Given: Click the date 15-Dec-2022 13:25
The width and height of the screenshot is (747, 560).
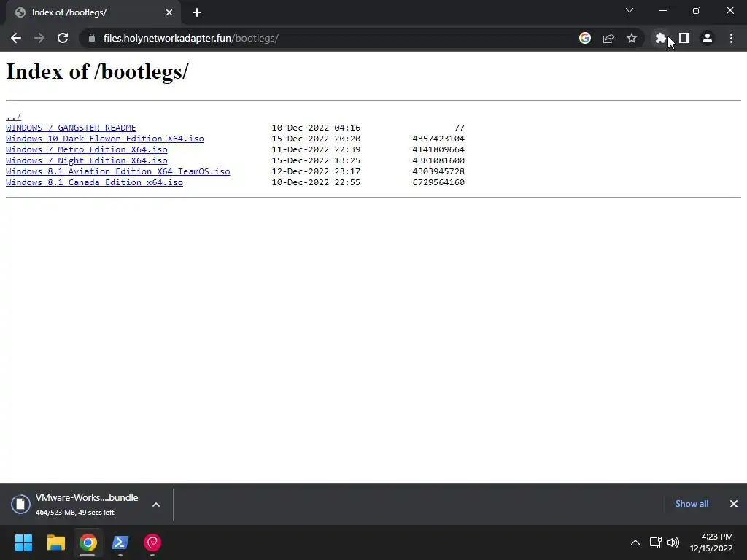Looking at the screenshot, I should [316, 160].
